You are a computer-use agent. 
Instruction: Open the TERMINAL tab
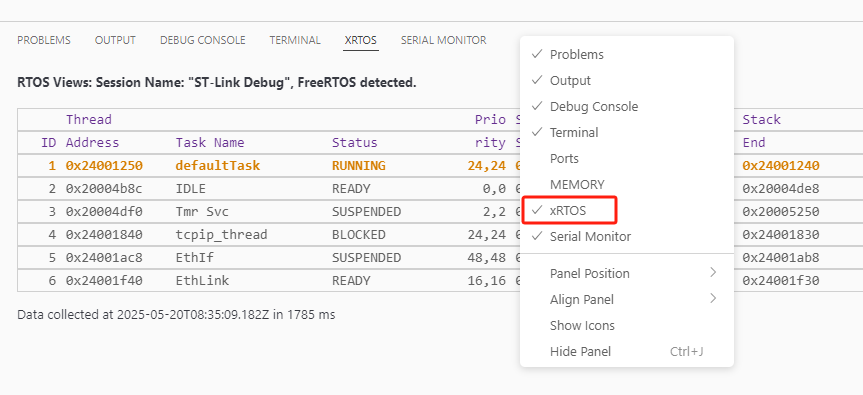coord(295,40)
